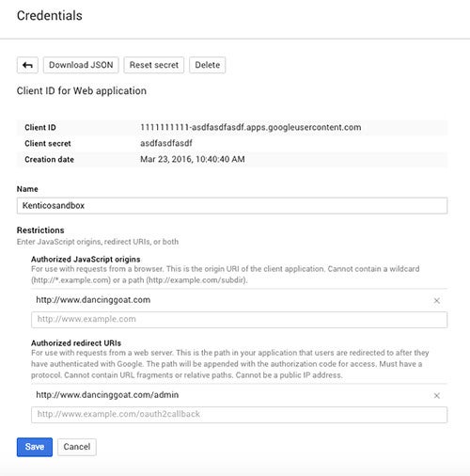Reset the client secret

coord(154,65)
